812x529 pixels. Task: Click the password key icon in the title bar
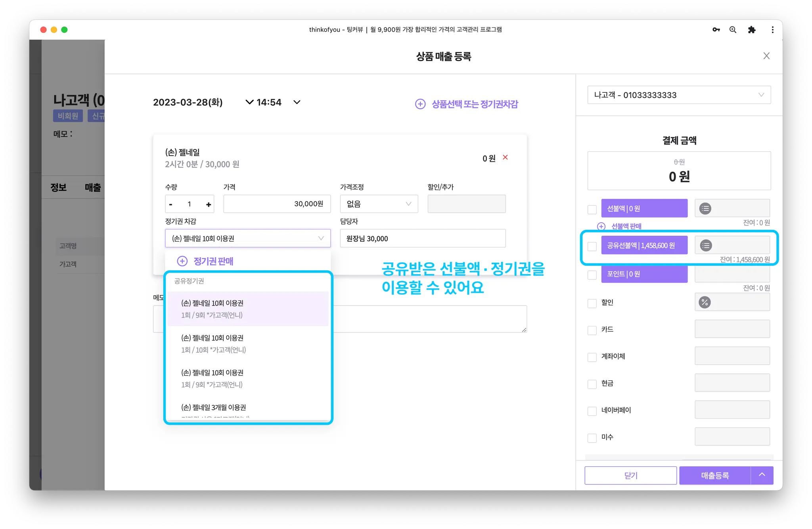click(716, 30)
